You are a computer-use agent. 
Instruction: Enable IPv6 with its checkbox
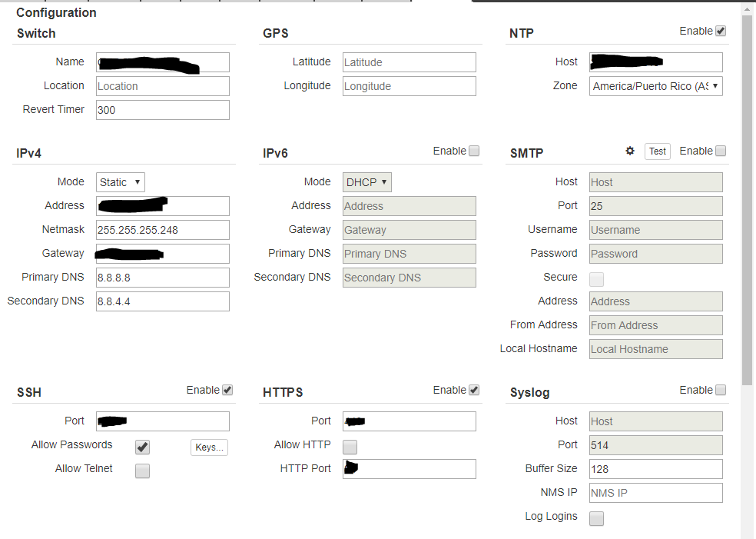tap(474, 151)
